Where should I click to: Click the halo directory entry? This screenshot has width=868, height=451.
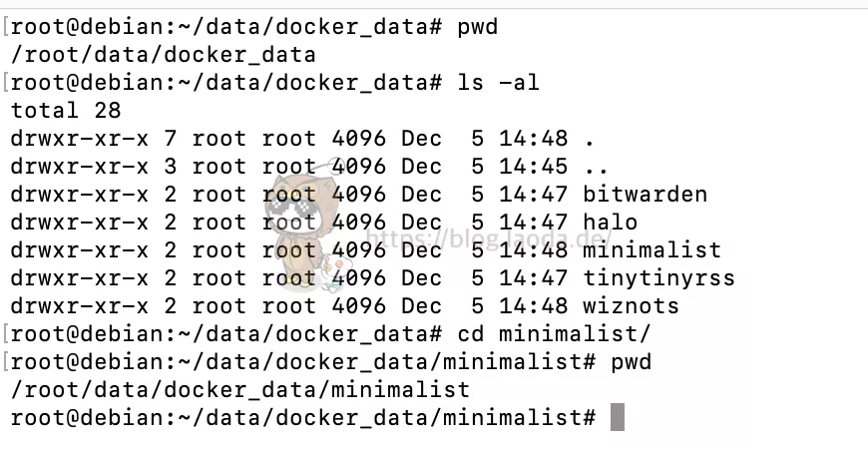pyautogui.click(x=610, y=222)
